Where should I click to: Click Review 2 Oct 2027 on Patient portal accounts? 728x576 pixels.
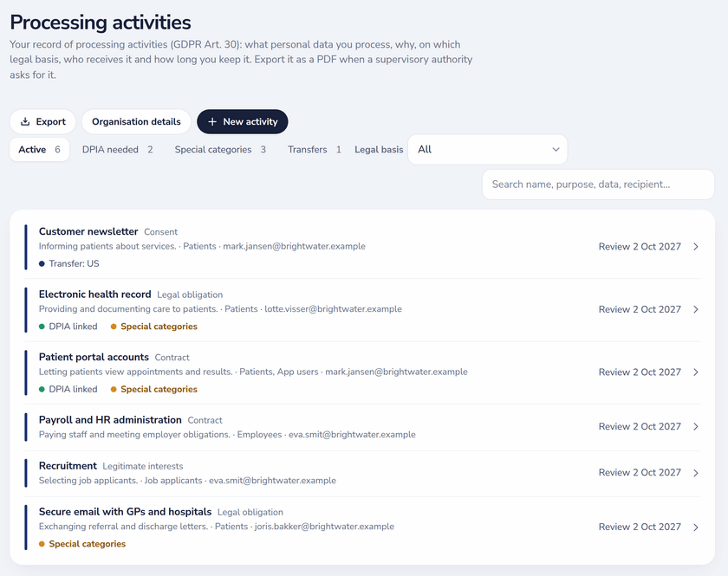640,372
